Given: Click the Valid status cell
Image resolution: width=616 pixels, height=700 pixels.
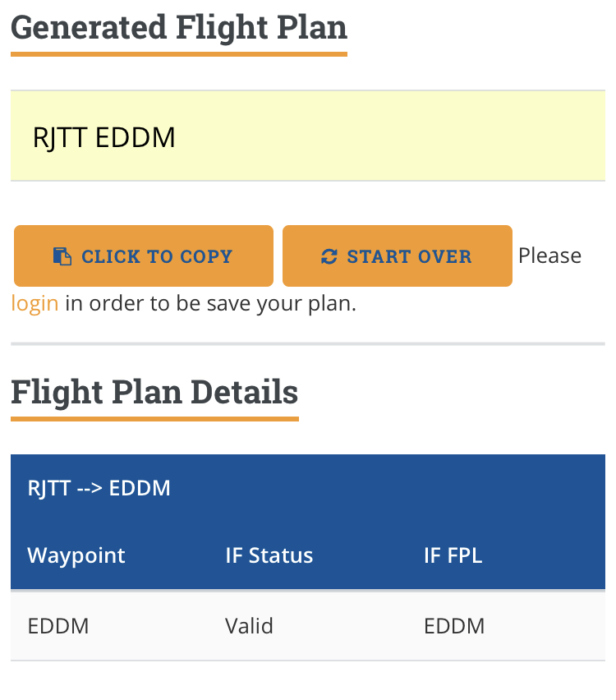Looking at the screenshot, I should point(249,626).
